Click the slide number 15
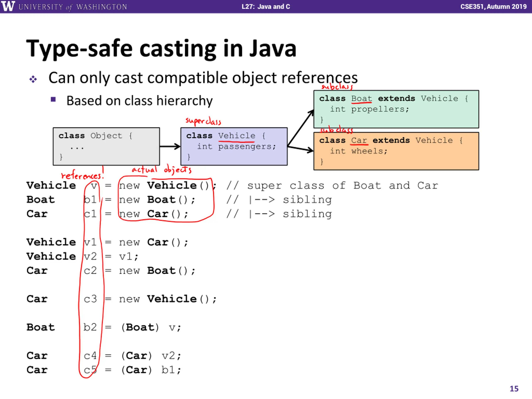The width and height of the screenshot is (532, 399). [x=514, y=389]
